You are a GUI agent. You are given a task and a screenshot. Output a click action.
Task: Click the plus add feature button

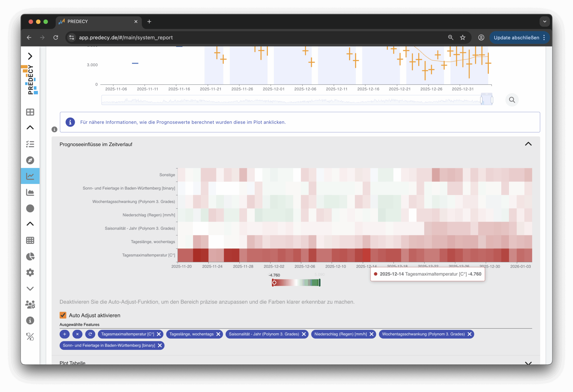65,334
